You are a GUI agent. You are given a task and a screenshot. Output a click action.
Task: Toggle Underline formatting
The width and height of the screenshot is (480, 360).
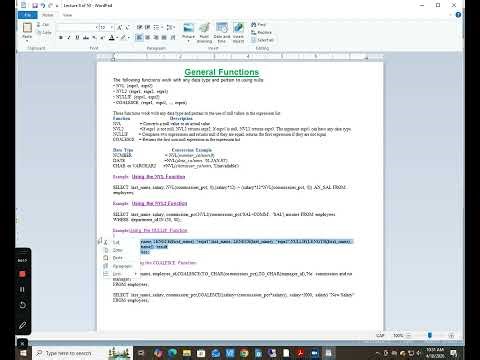(77, 38)
